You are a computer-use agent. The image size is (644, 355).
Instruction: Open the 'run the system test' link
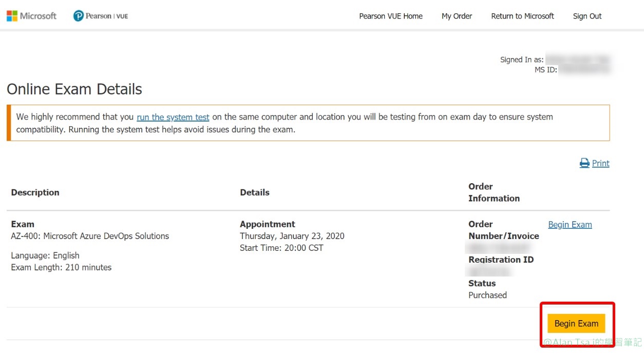tap(173, 117)
